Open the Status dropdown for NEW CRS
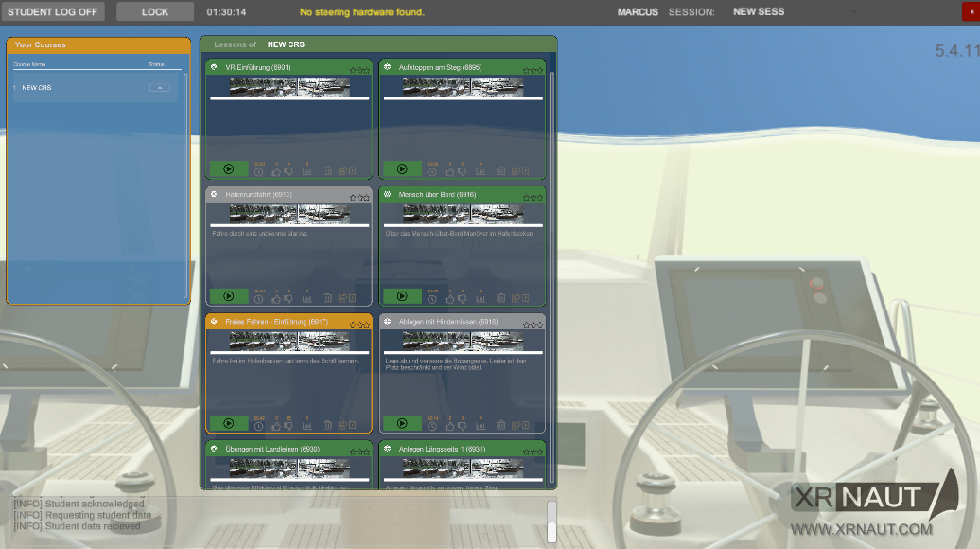Viewport: 980px width, 549px height. click(x=161, y=88)
